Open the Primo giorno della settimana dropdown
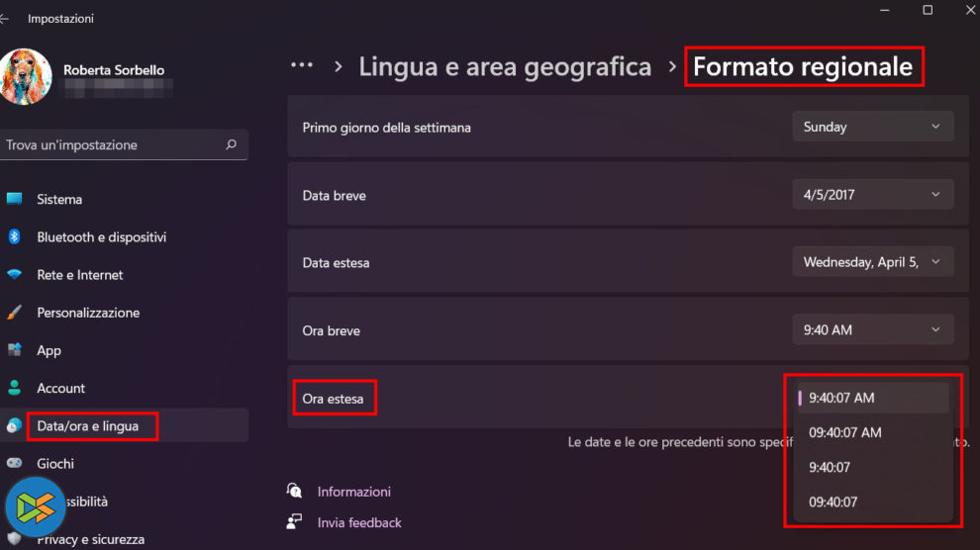 click(872, 127)
